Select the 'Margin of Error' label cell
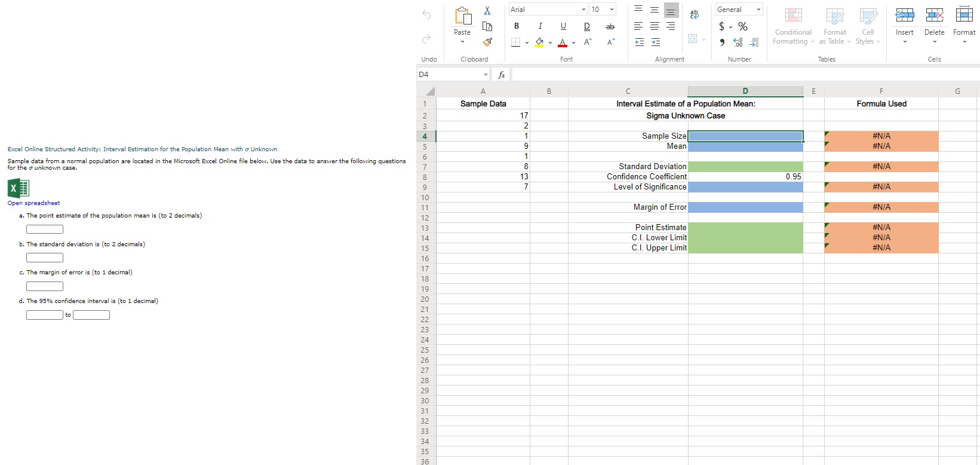Viewport: 980px width, 465px height. pyautogui.click(x=628, y=207)
